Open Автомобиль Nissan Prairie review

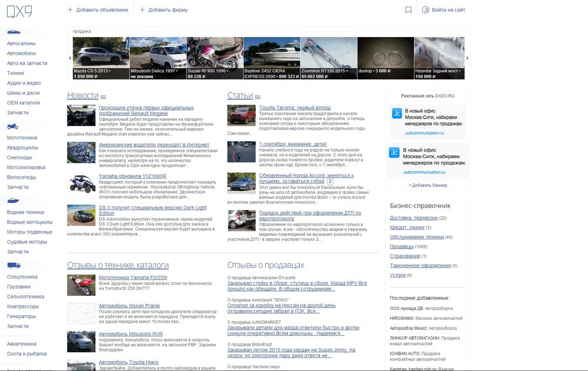(x=129, y=306)
